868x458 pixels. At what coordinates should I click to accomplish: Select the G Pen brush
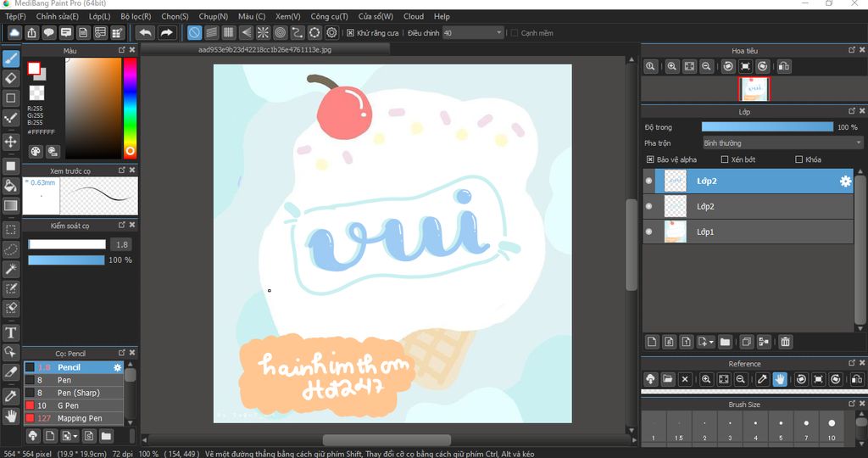pos(73,405)
